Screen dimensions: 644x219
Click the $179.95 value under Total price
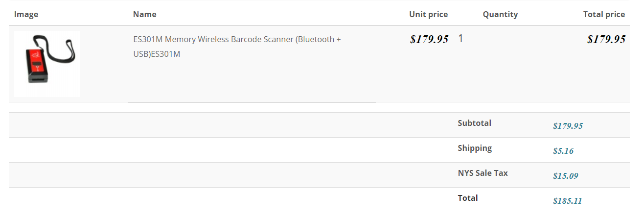click(x=606, y=40)
